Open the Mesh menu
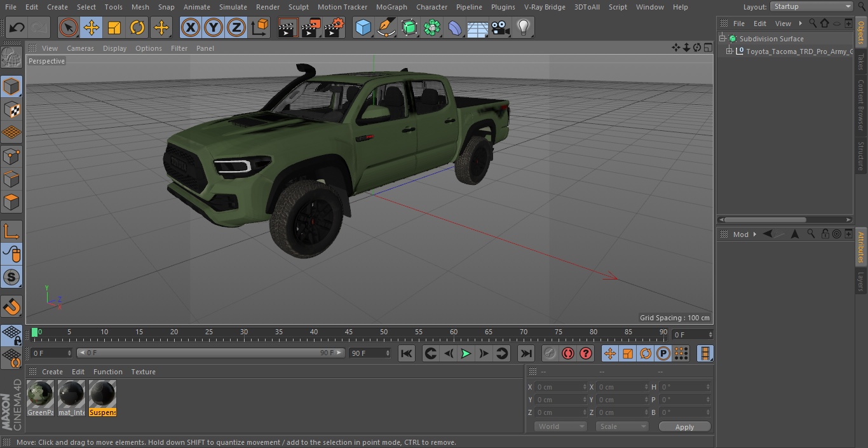Viewport: 868px width, 448px height. (140, 7)
